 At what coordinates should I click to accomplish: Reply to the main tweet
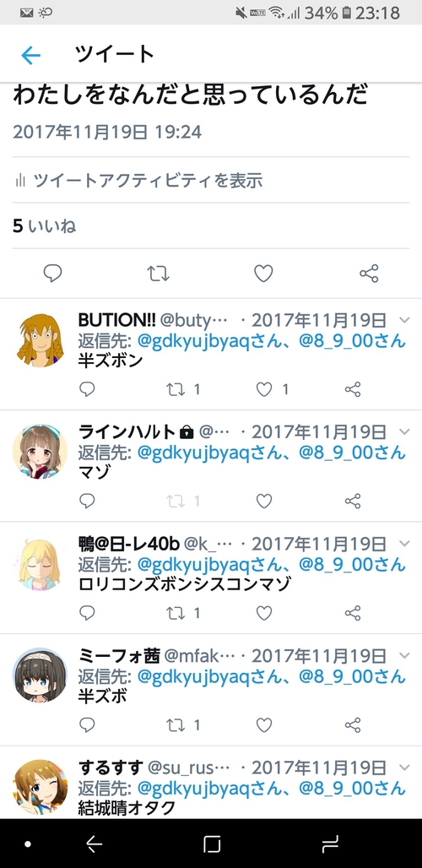coord(52,273)
